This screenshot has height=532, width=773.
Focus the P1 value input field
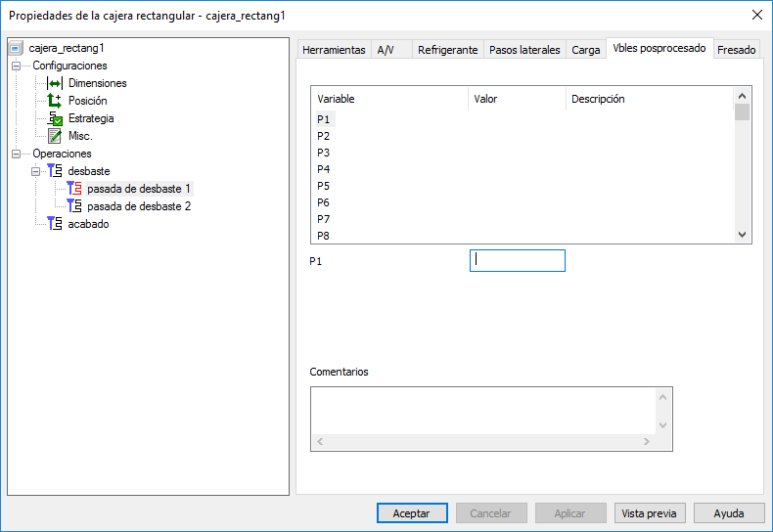(518, 260)
